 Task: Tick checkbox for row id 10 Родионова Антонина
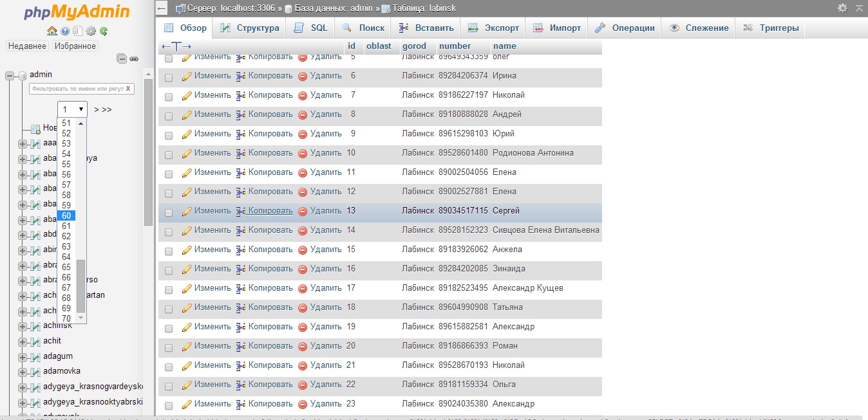(x=169, y=155)
